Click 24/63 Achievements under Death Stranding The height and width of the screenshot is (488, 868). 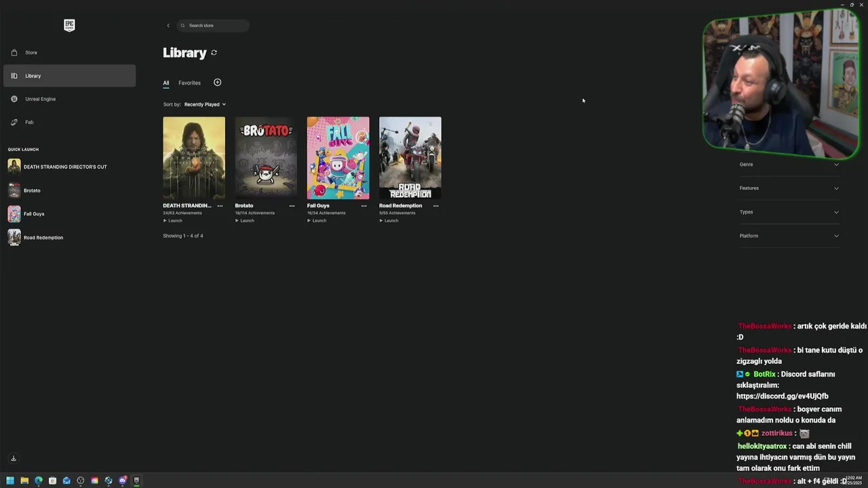182,213
